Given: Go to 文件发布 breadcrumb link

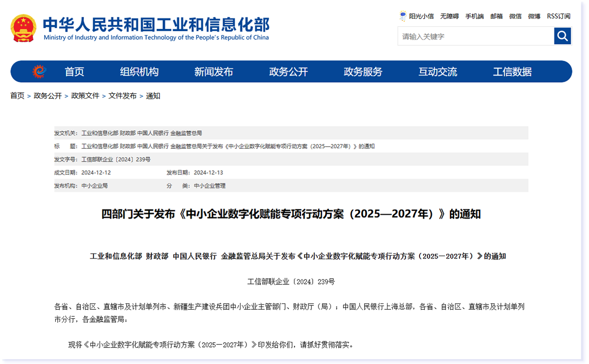Looking at the screenshot, I should [x=122, y=96].
